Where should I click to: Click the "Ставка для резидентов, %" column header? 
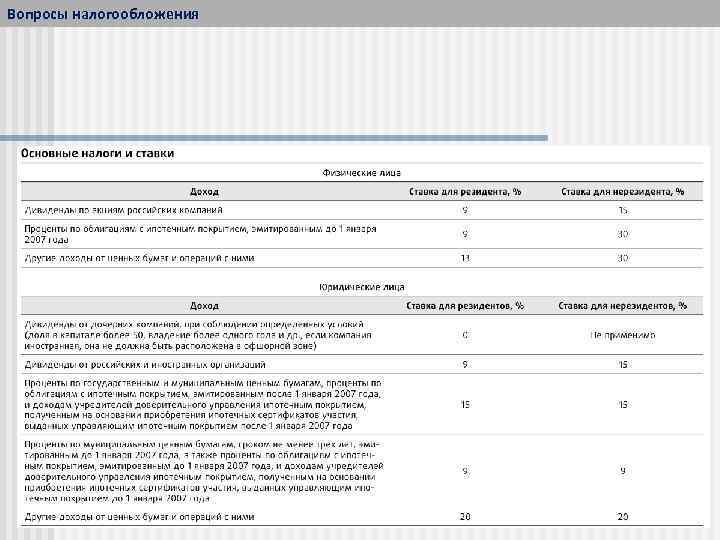pos(465,306)
